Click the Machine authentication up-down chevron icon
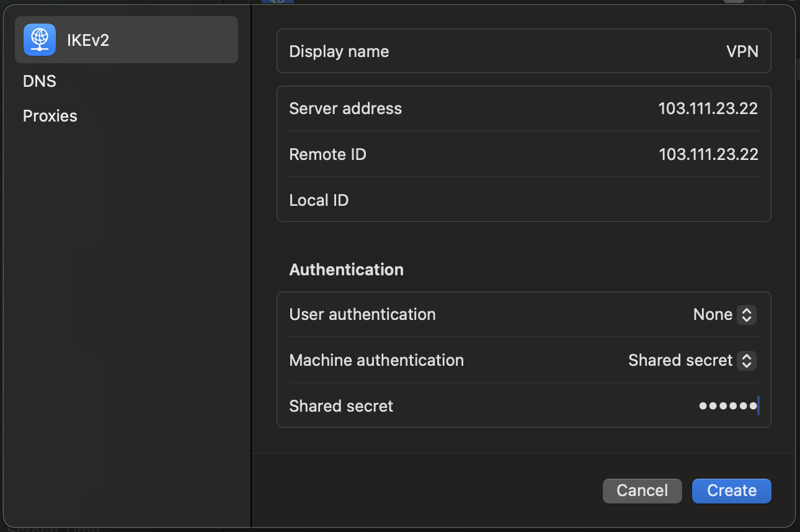 [x=747, y=360]
